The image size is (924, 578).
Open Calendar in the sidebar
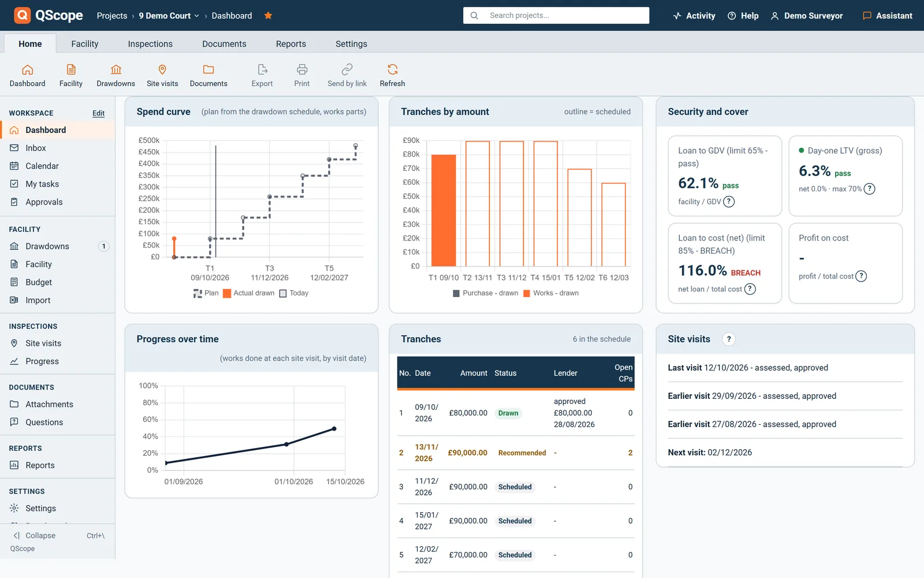[x=58, y=166]
